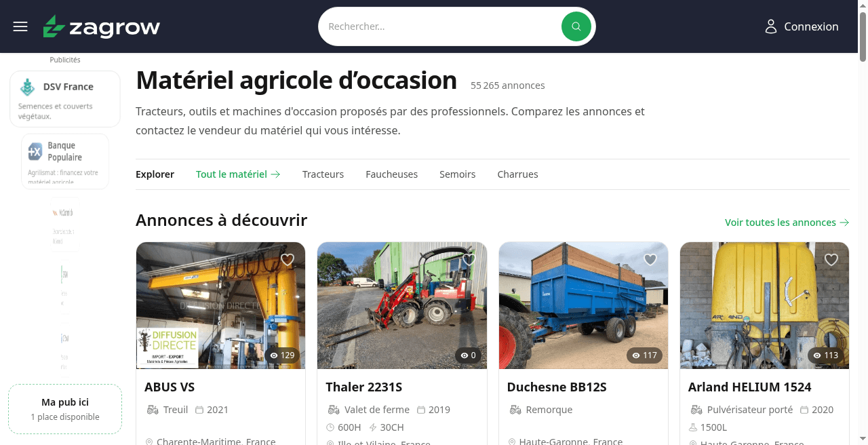
Task: Open the Duchesne blue trailer photo
Action: tap(583, 305)
